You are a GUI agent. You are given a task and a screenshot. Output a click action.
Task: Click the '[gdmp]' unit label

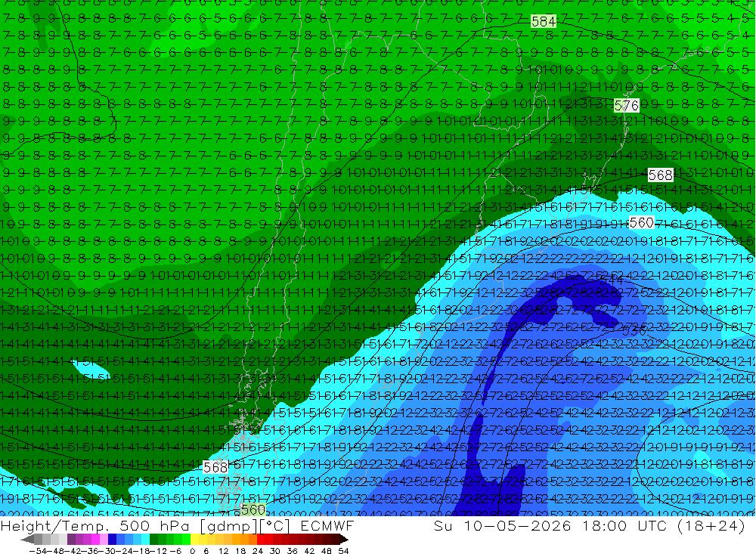pos(228,525)
